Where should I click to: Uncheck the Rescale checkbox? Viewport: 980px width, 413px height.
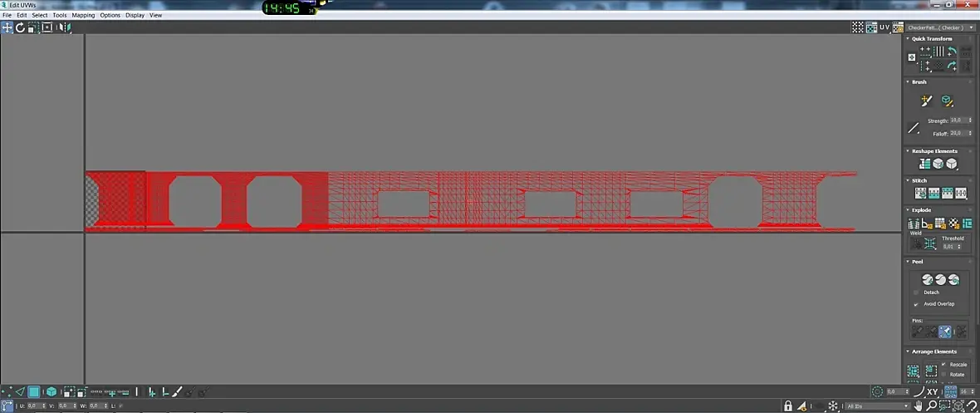pyautogui.click(x=943, y=364)
